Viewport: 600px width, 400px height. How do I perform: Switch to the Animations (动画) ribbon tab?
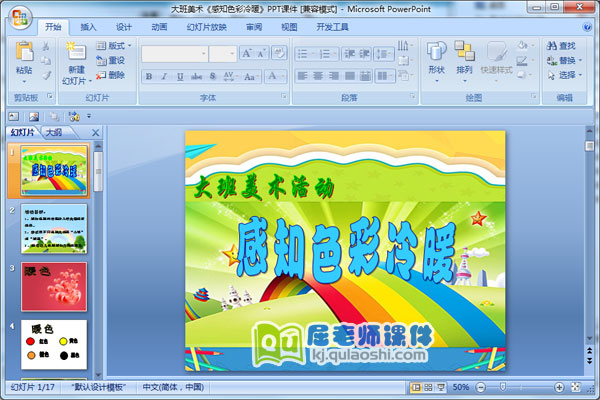159,27
